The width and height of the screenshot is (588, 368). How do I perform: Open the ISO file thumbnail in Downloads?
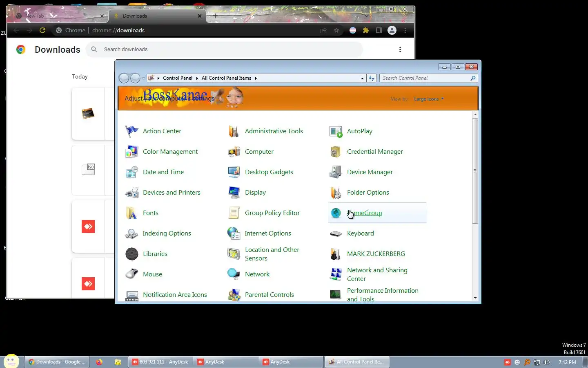(88, 169)
